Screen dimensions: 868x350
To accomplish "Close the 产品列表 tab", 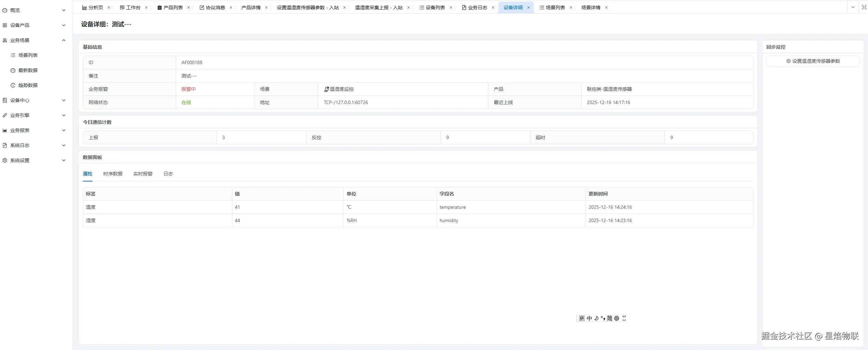I will pos(189,8).
